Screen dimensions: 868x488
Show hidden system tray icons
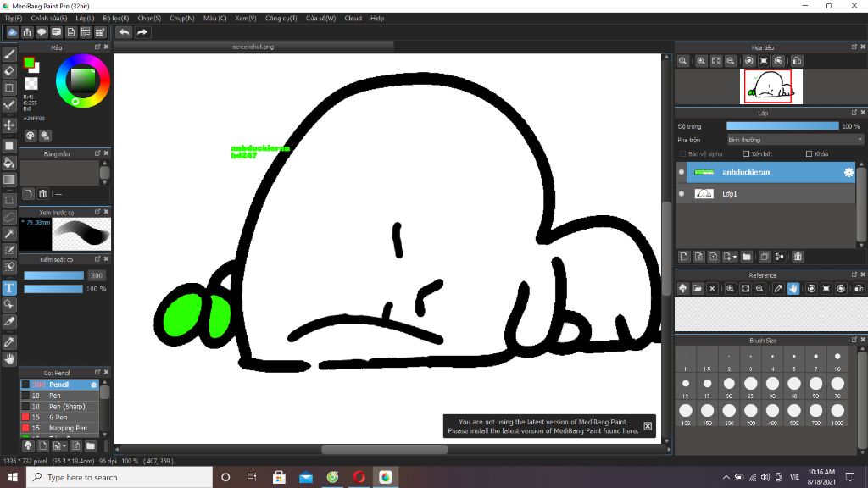click(x=726, y=477)
